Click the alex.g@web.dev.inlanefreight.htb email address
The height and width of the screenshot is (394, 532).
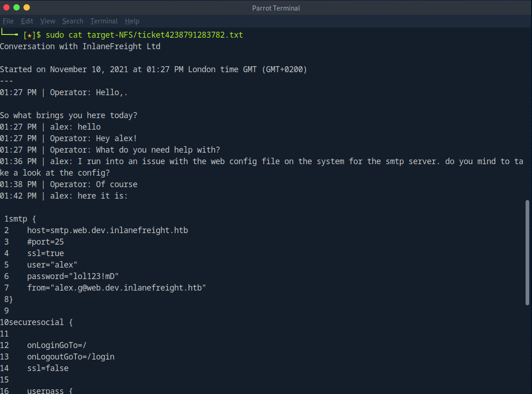click(130, 288)
